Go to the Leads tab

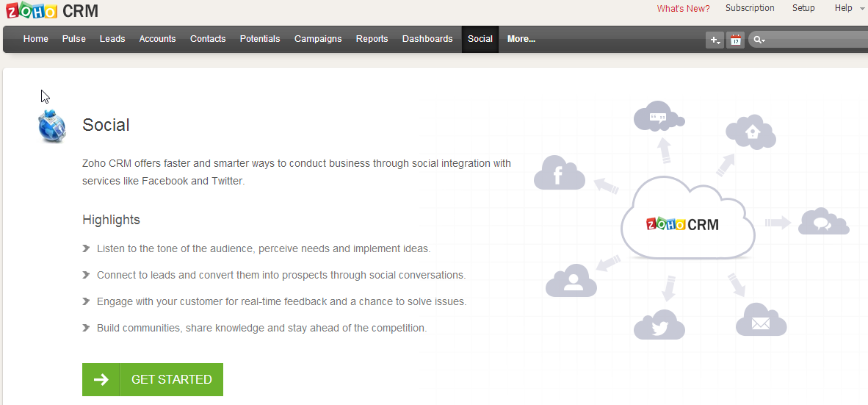click(x=112, y=39)
